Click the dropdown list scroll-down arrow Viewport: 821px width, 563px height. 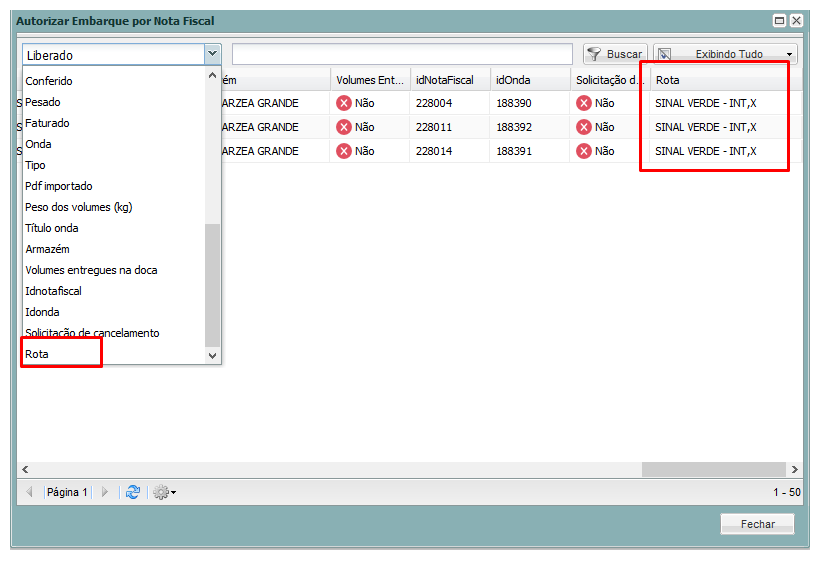pos(212,356)
